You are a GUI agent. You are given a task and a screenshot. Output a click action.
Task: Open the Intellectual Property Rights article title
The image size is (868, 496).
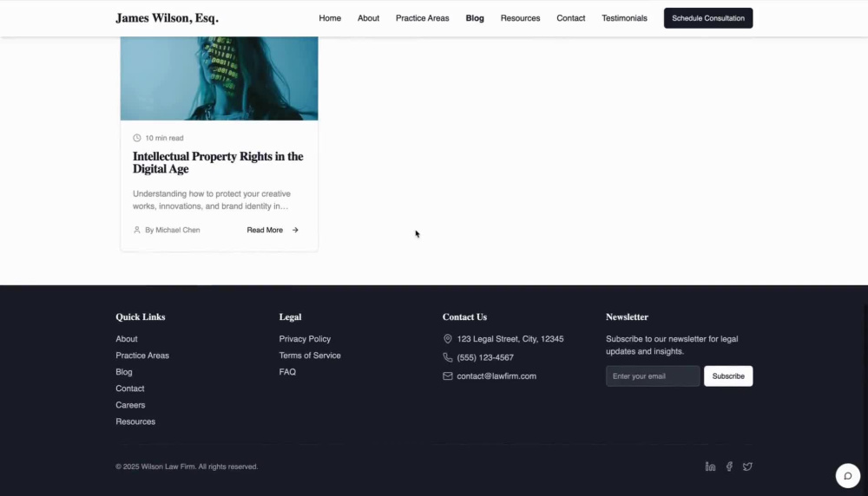[x=218, y=162]
